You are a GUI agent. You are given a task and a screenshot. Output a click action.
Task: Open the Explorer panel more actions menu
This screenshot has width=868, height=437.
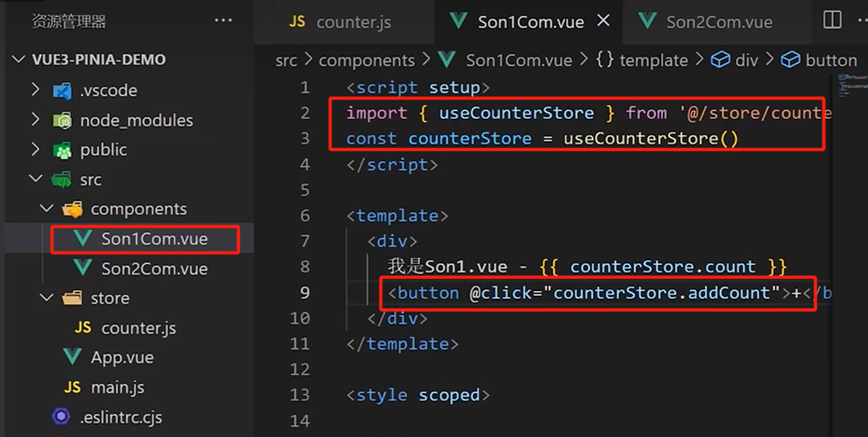[223, 21]
